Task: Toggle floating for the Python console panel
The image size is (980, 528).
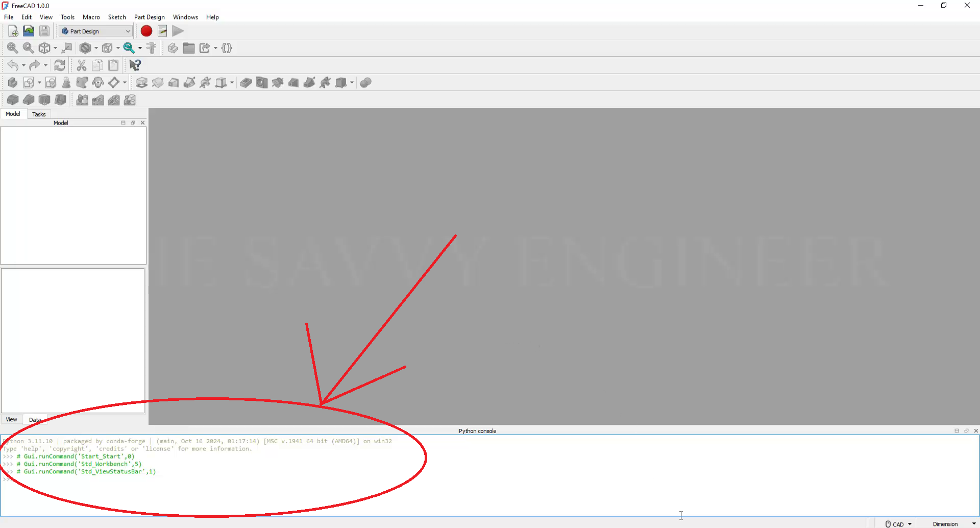Action: pyautogui.click(x=966, y=431)
